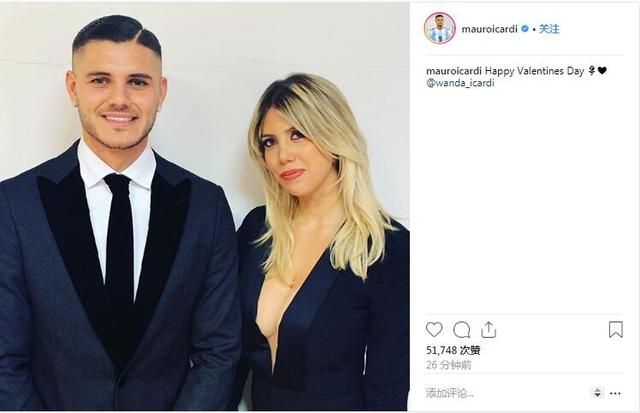This screenshot has height=413, width=640.
Task: Save the post with the bookmark icon
Action: pos(616,329)
